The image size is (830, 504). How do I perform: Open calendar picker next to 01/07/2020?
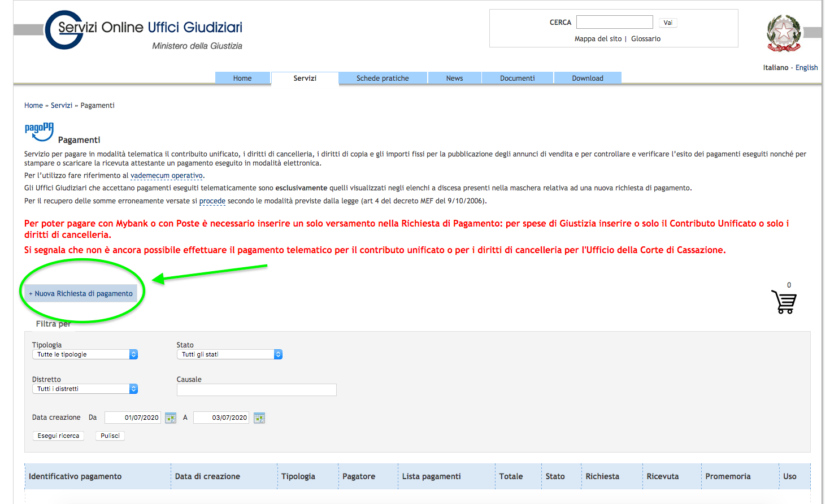point(171,418)
